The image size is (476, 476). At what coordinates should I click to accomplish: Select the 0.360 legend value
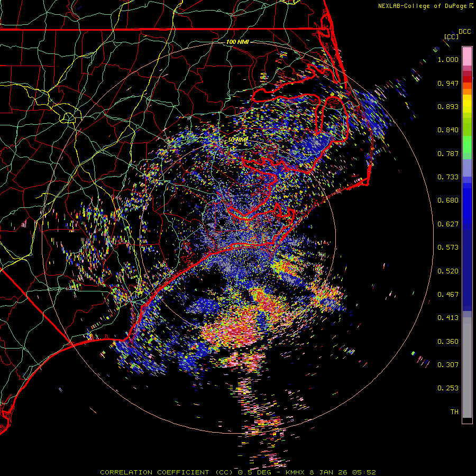pos(448,342)
